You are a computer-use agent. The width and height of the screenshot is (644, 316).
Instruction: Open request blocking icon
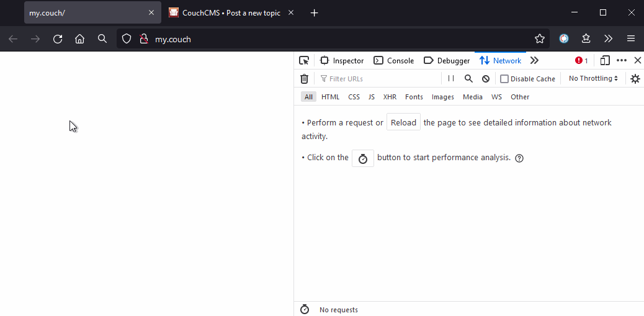(486, 78)
